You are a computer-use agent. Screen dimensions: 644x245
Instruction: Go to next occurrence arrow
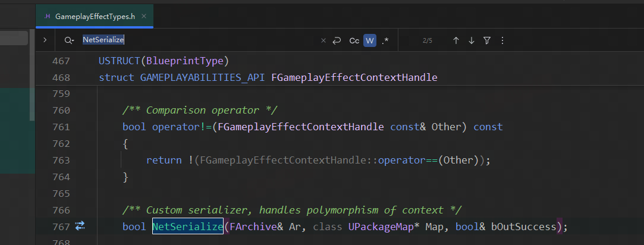click(472, 40)
